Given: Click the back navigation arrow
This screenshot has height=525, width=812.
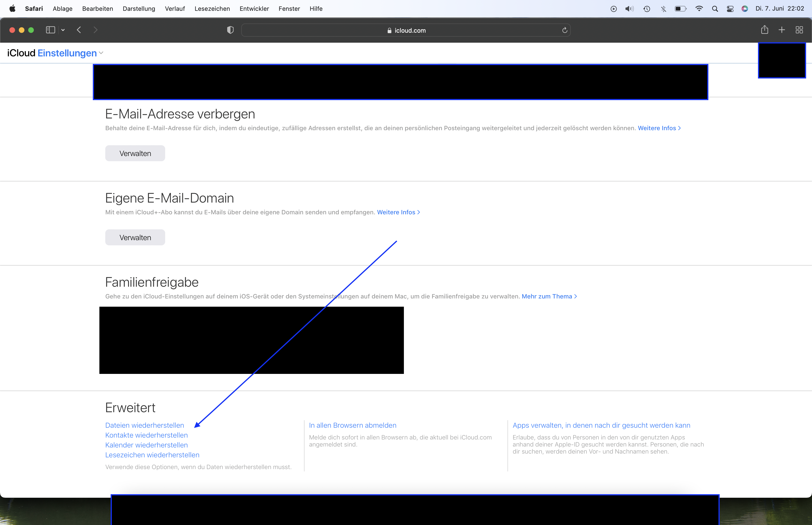Looking at the screenshot, I should [79, 30].
